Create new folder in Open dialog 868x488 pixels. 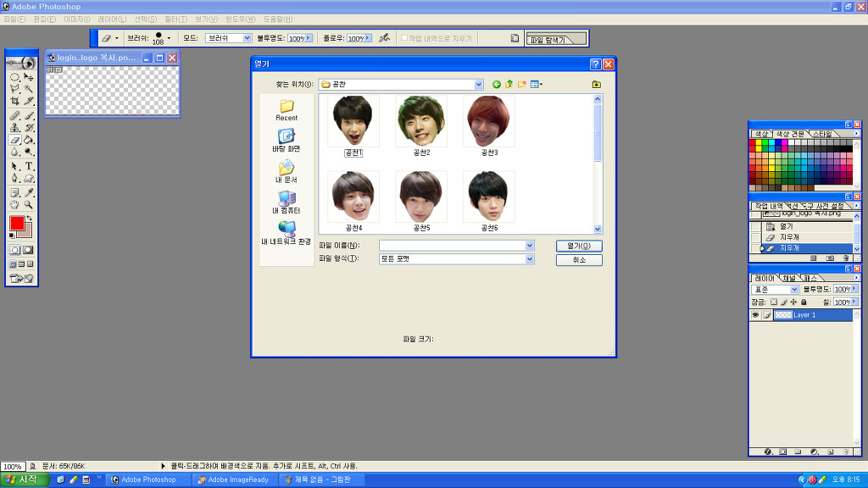coord(522,84)
